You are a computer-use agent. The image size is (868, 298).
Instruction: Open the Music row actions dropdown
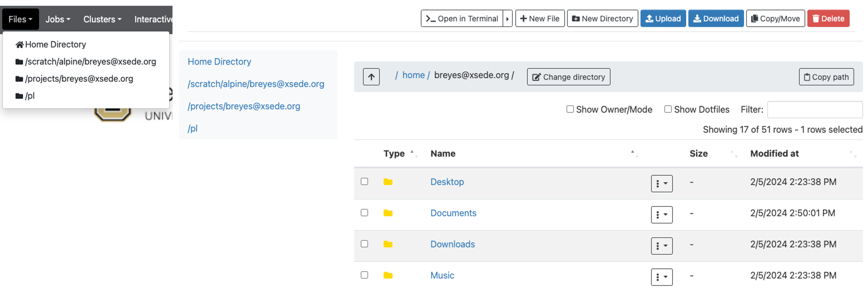pyautogui.click(x=662, y=277)
